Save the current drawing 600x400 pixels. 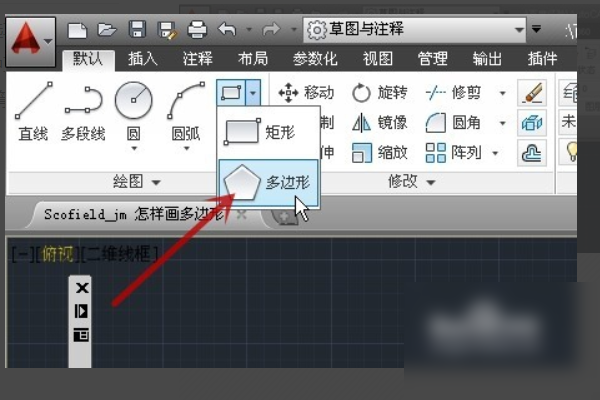pyautogui.click(x=137, y=29)
